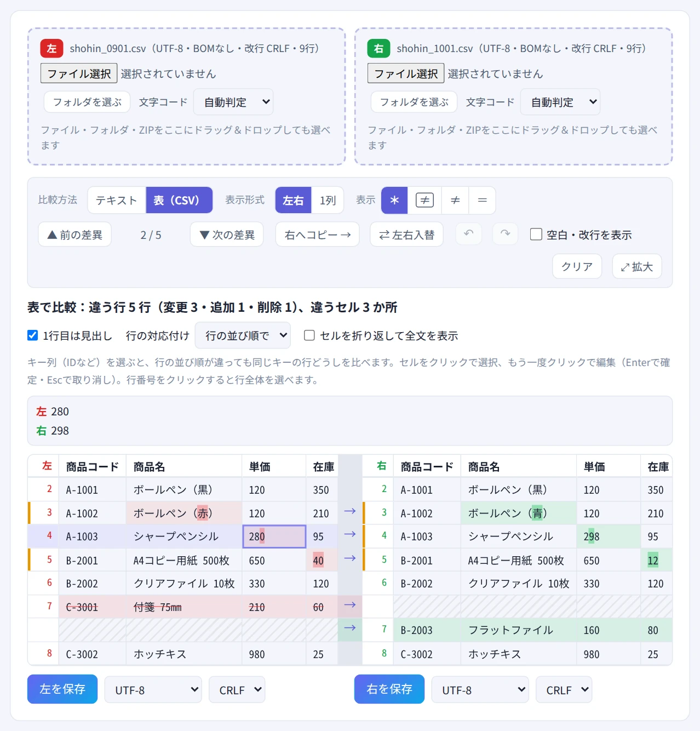Click left stock cell 40 for B-2001

(x=322, y=560)
